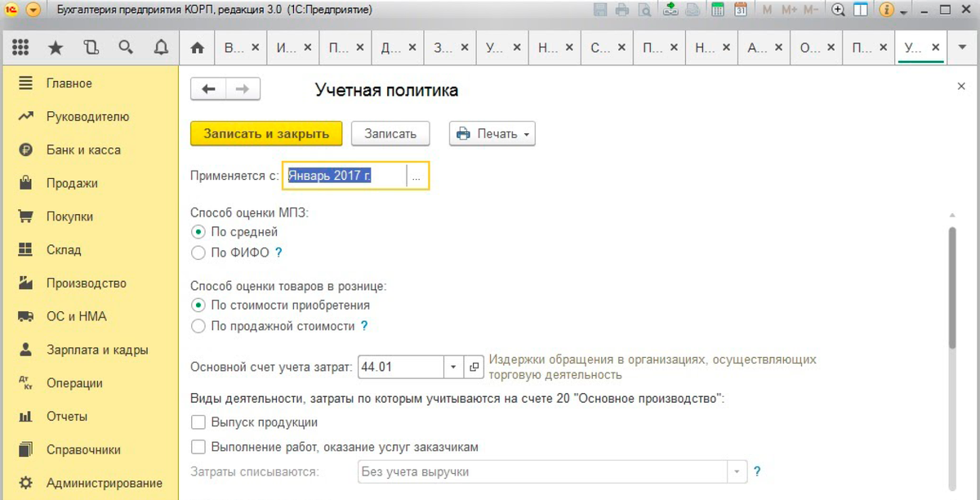Open the panel layout settings icon
980x500 pixels.
click(x=860, y=11)
